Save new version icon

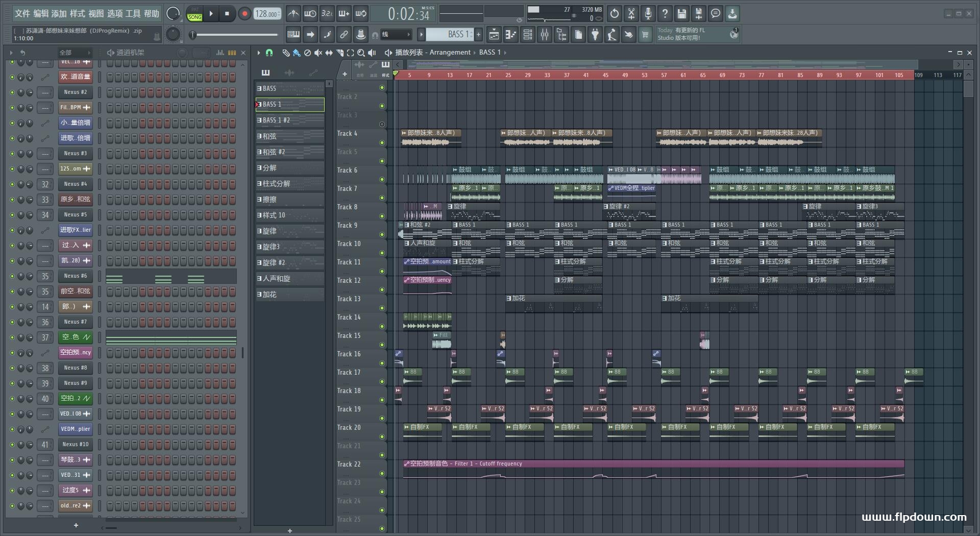tap(699, 14)
